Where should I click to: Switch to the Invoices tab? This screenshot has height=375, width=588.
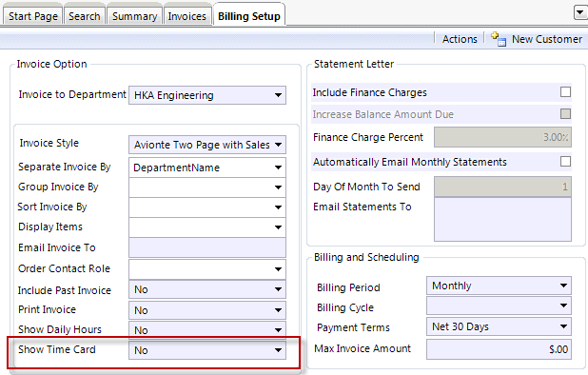(x=186, y=16)
